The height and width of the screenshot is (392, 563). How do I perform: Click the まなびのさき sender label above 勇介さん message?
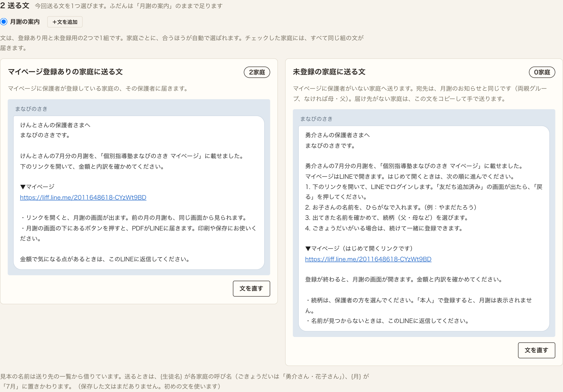pyautogui.click(x=316, y=119)
